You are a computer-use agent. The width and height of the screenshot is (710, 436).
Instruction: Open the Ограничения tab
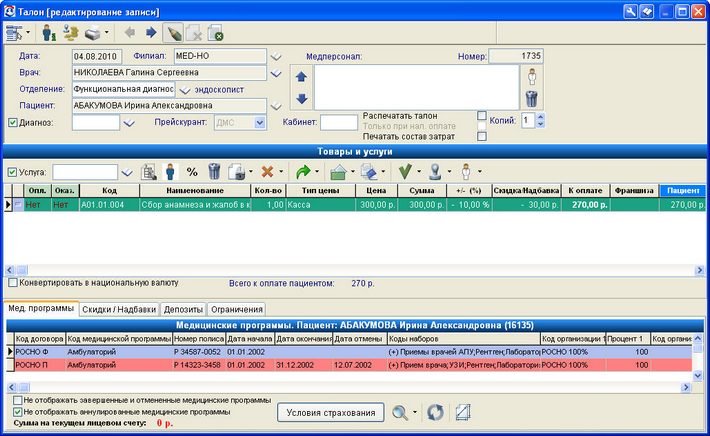coord(237,310)
